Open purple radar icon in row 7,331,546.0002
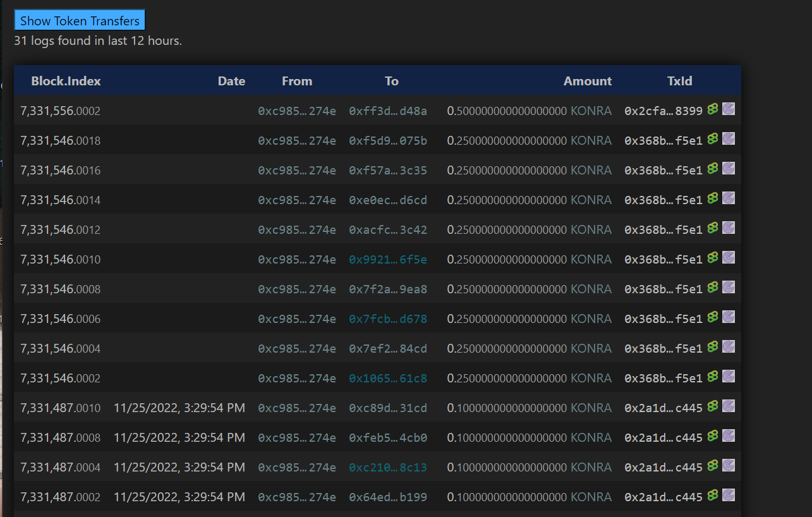The width and height of the screenshot is (812, 517). point(729,376)
